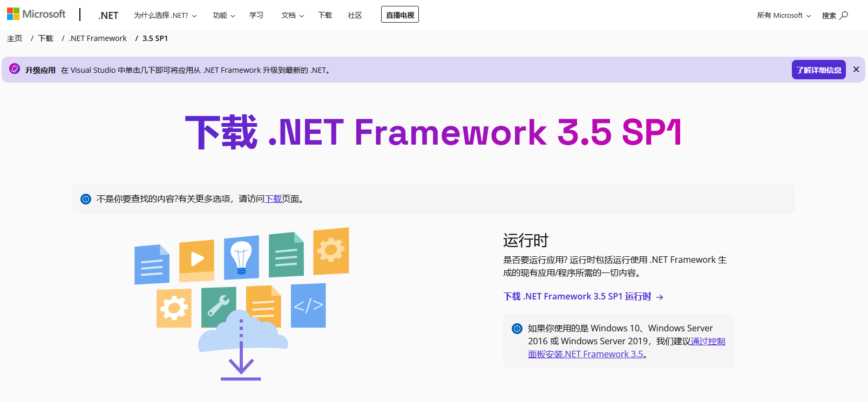Click the green document icon in illustration
Viewport: 868px width, 402px height.
click(x=286, y=255)
